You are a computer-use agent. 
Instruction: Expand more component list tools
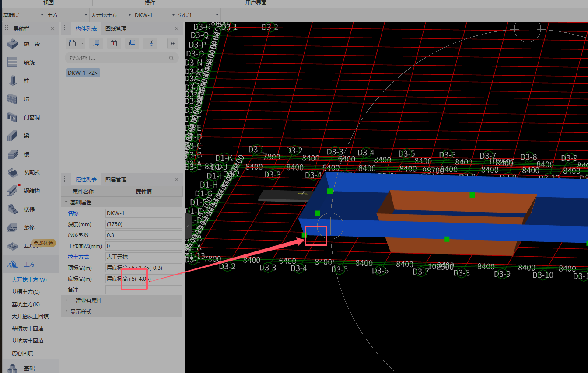(173, 43)
